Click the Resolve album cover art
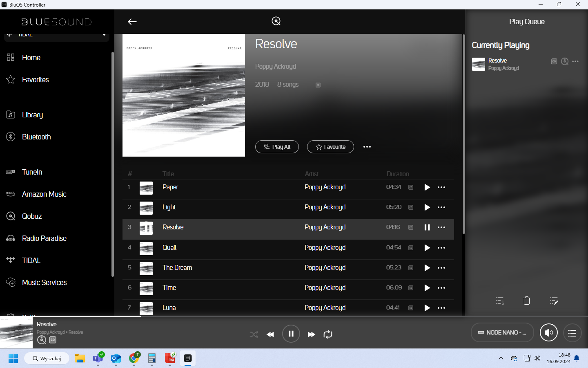The width and height of the screenshot is (588, 368). pyautogui.click(x=184, y=95)
